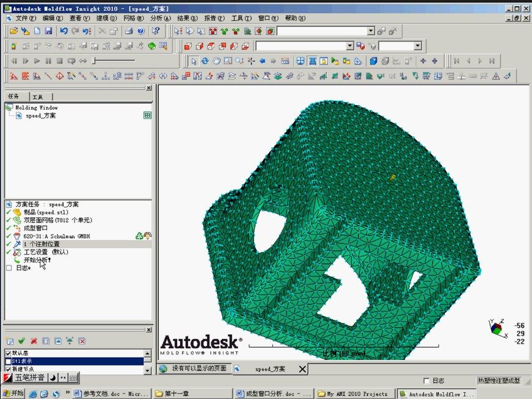This screenshot has width=532, height=399.
Task: Select the 没有可以显示的页面 tab
Action: (x=194, y=368)
